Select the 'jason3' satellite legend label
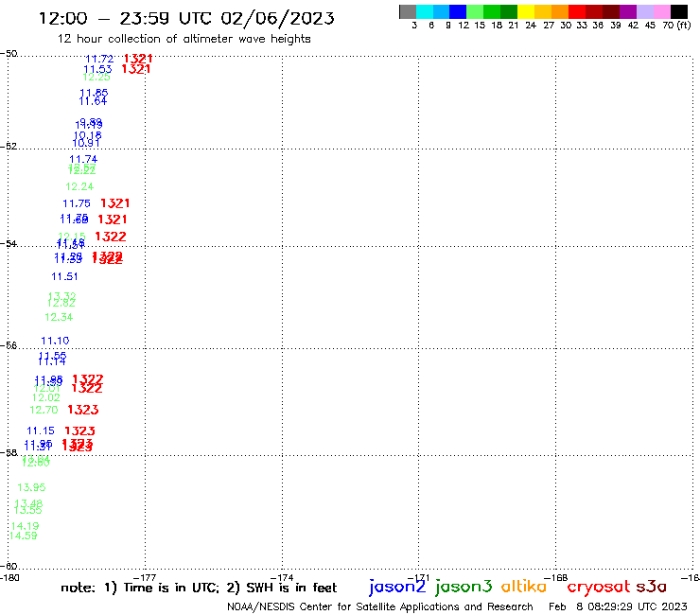Screen dimensions: 700x615 pos(464,587)
